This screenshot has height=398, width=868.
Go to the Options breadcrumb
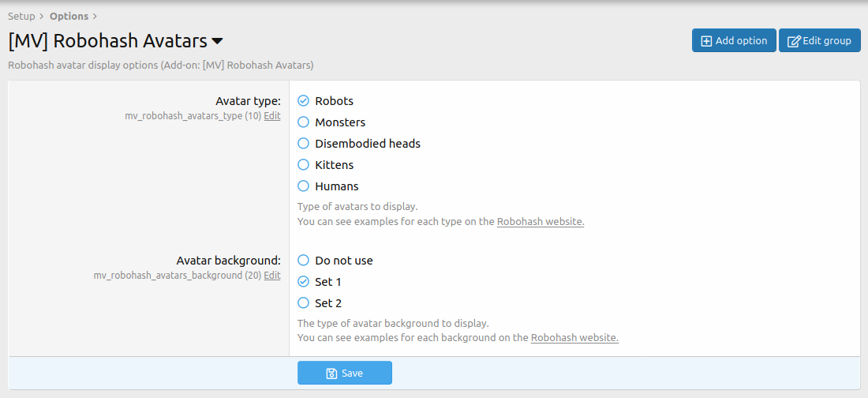point(69,16)
